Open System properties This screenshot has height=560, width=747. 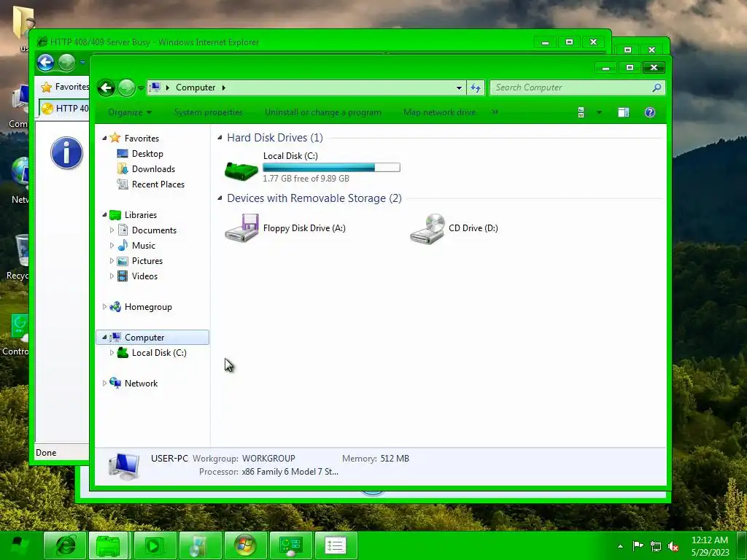208,112
